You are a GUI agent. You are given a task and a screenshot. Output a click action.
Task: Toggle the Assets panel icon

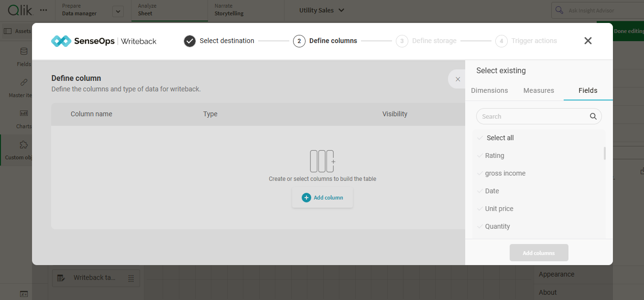pyautogui.click(x=8, y=31)
